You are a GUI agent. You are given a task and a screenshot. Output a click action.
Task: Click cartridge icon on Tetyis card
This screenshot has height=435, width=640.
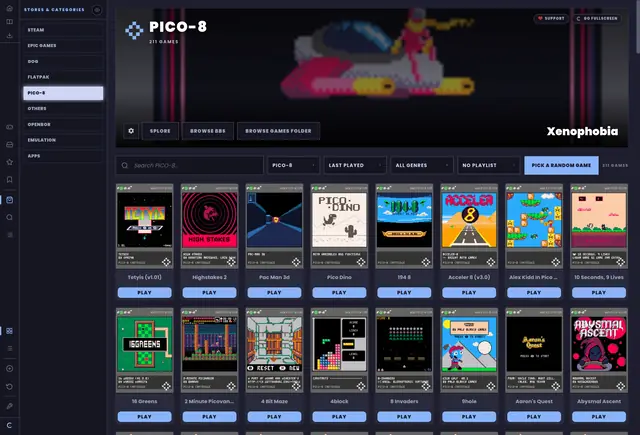pyautogui.click(x=166, y=262)
